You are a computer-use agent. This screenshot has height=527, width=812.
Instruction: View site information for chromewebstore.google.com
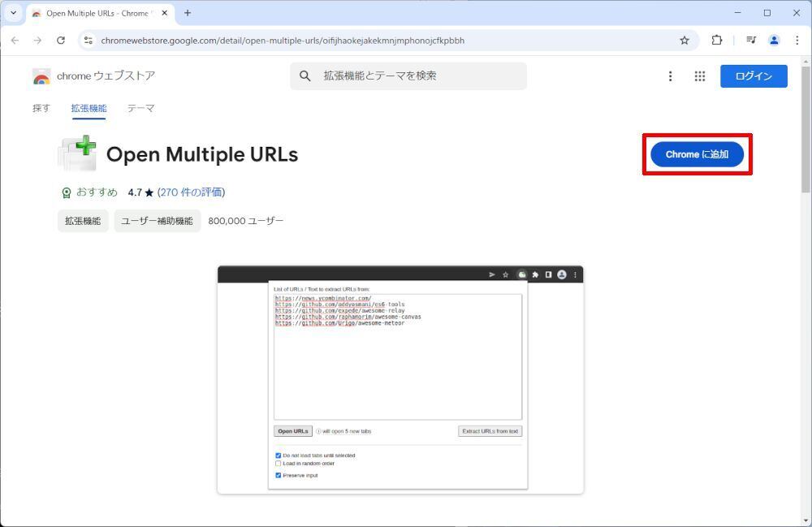coord(89,41)
